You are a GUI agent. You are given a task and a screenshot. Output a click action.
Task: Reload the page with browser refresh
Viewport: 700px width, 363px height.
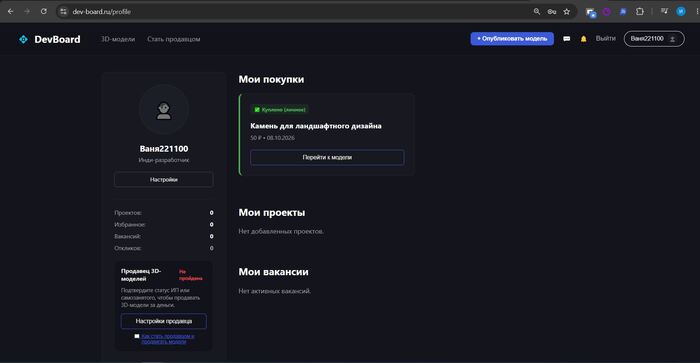point(43,12)
